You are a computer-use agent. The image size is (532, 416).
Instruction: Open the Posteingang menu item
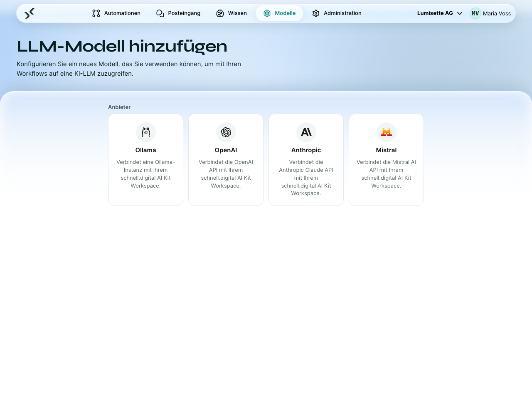178,13
